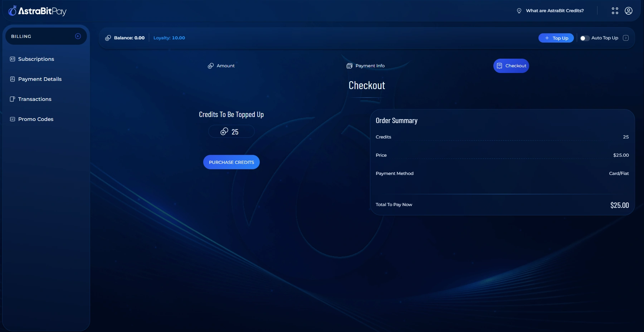The width and height of the screenshot is (644, 332).
Task: Select the Checkout step tab
Action: point(511,66)
